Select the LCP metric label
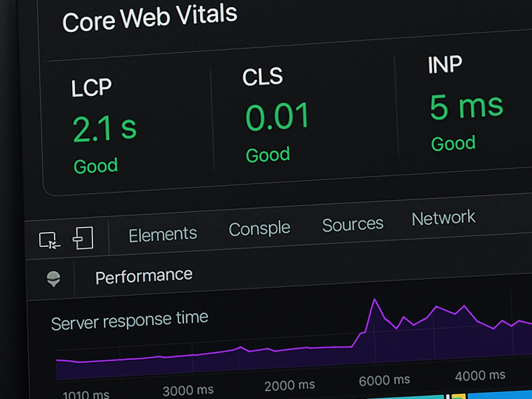 coord(91,88)
